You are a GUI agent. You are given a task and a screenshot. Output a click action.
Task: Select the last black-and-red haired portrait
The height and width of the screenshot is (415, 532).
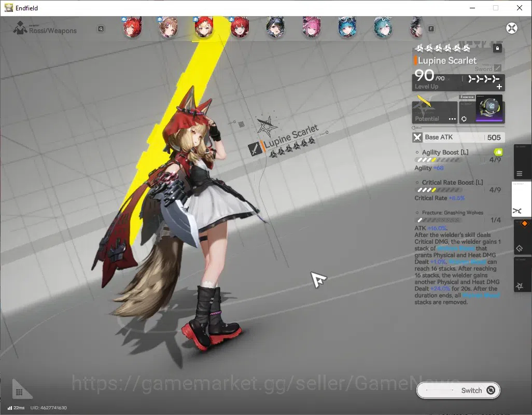click(417, 27)
